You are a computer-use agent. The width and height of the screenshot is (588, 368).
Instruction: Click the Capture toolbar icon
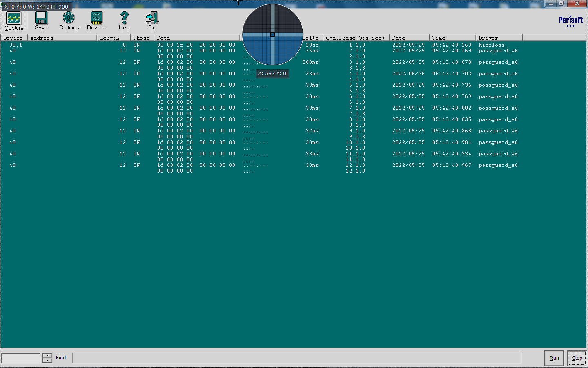tap(14, 18)
